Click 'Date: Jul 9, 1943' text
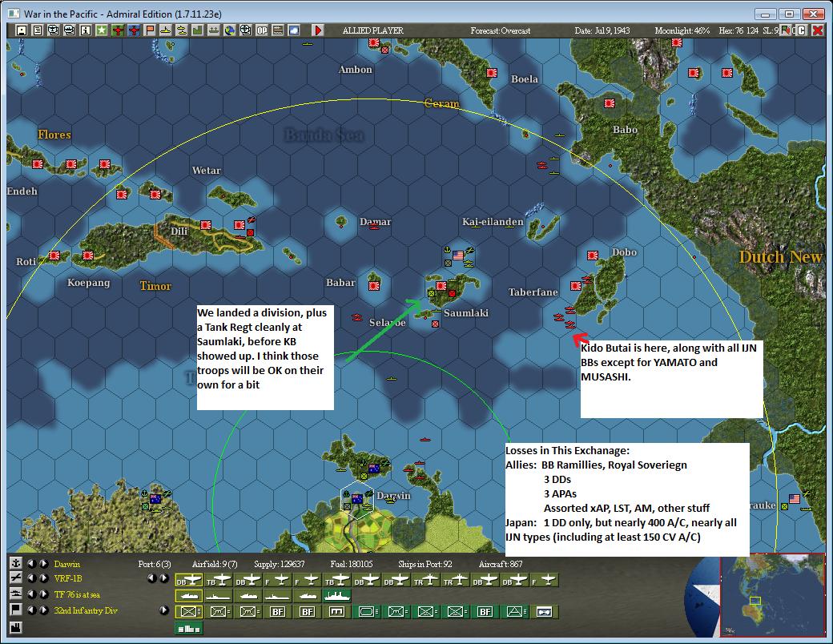The width and height of the screenshot is (833, 644). (x=602, y=30)
